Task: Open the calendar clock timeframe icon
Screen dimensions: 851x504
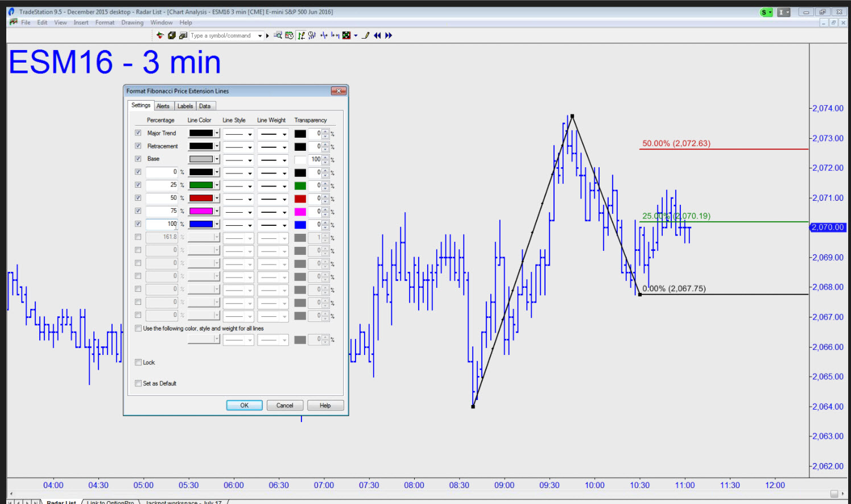Action: (289, 35)
